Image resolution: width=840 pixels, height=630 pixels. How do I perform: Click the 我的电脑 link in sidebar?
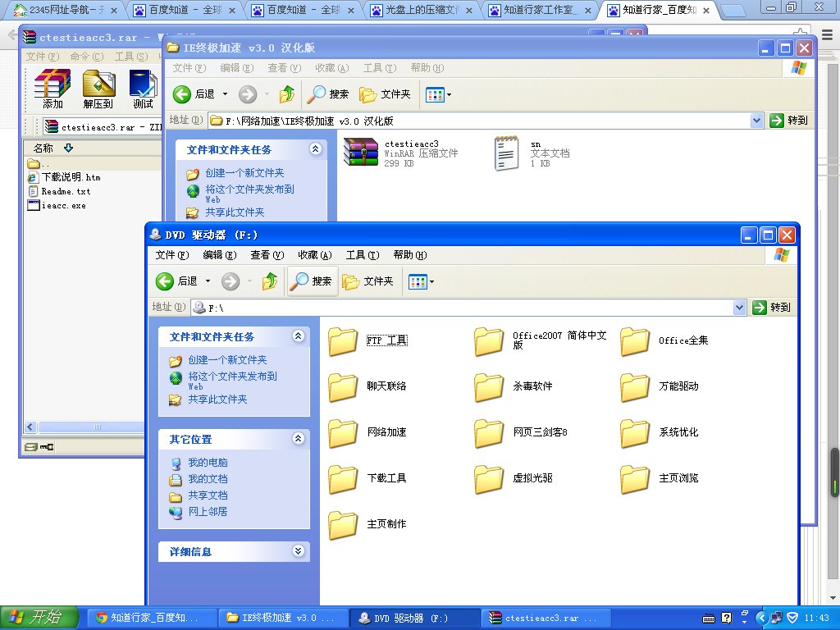(208, 463)
